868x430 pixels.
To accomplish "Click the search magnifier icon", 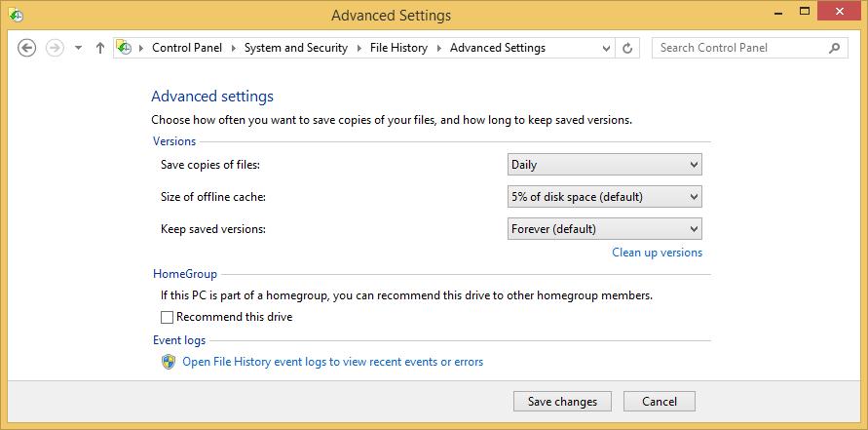I will [x=834, y=48].
